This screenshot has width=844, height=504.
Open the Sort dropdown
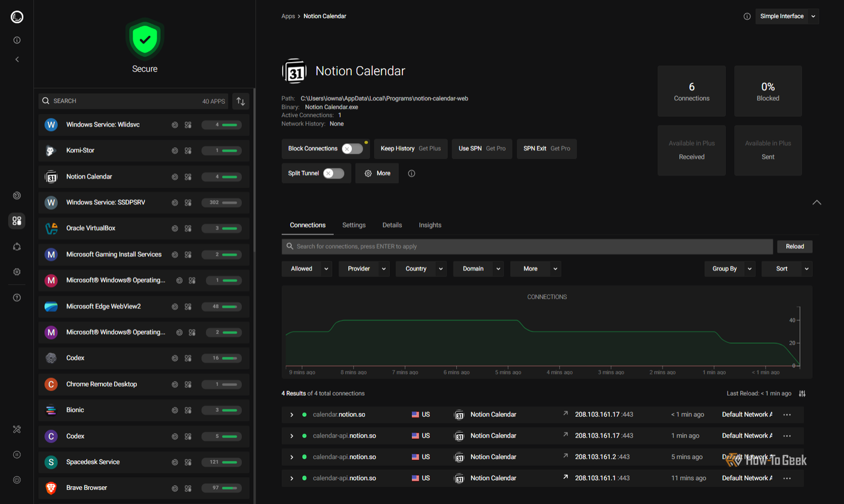(787, 269)
